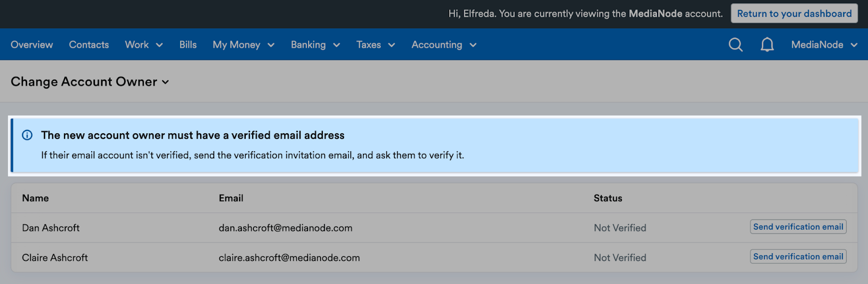Expand the My Money menu
Screen dimensions: 868x284
tap(244, 44)
